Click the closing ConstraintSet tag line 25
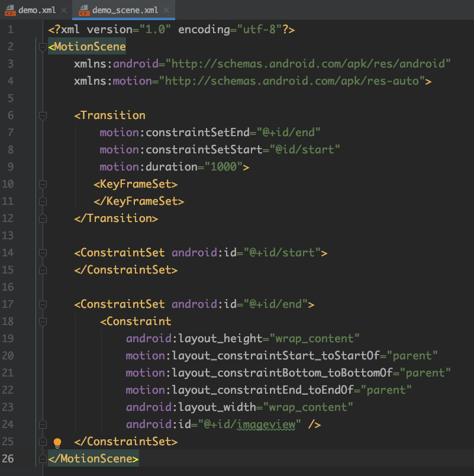474x476 pixels. [126, 441]
